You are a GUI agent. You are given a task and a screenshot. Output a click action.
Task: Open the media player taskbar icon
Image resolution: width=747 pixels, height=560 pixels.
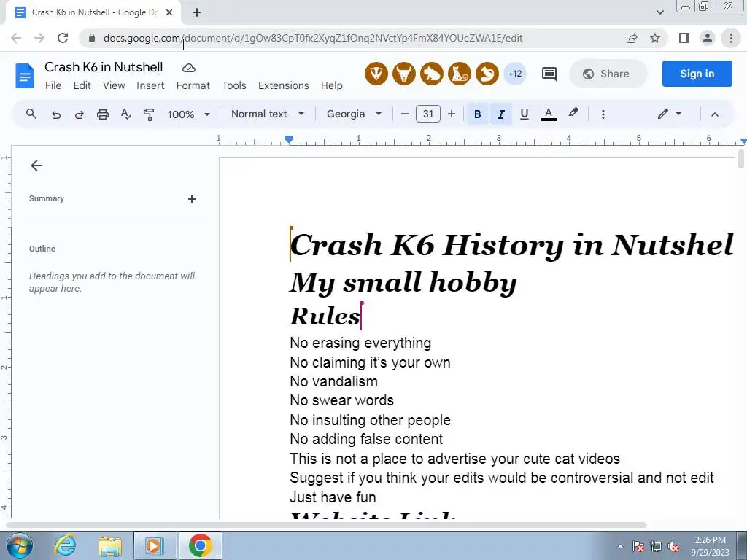pyautogui.click(x=155, y=545)
